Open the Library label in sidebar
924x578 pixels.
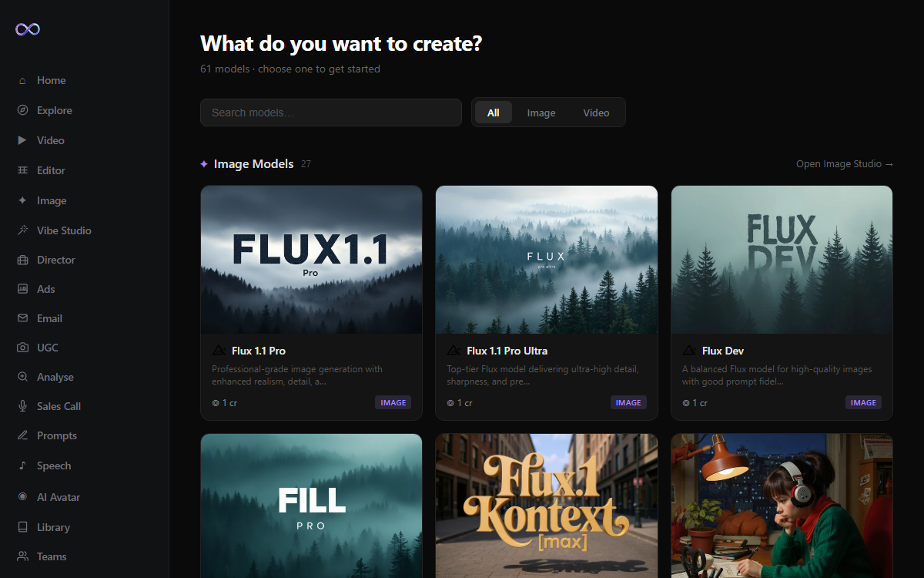click(53, 527)
